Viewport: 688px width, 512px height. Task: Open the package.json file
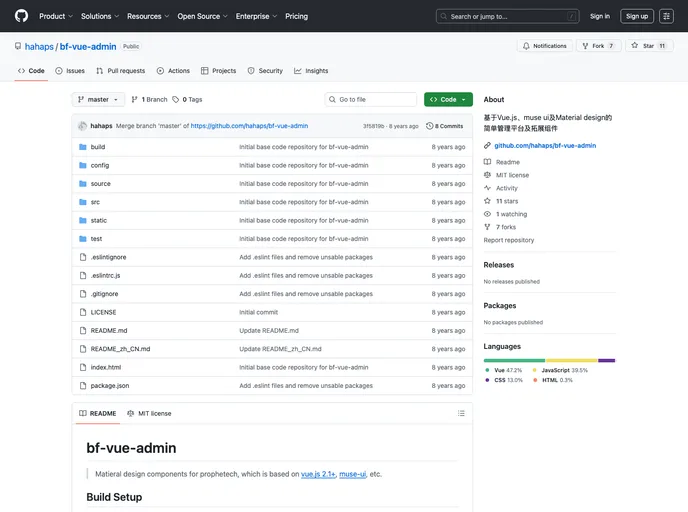click(x=110, y=386)
